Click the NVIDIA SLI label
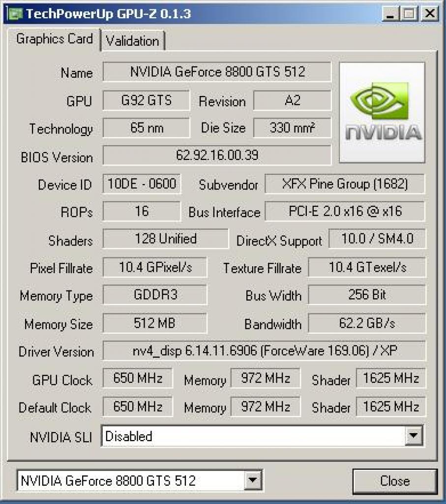The width and height of the screenshot is (446, 504). point(61,437)
